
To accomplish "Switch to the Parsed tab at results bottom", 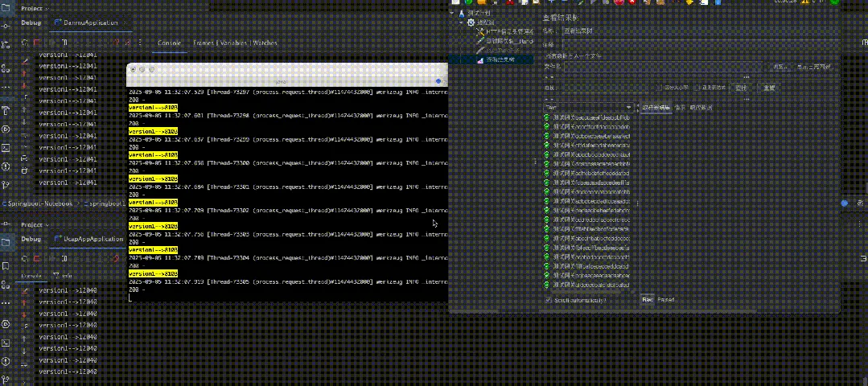I will point(666,300).
